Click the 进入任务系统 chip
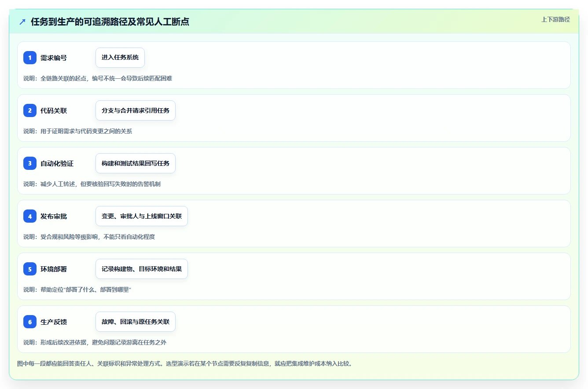 coord(120,58)
